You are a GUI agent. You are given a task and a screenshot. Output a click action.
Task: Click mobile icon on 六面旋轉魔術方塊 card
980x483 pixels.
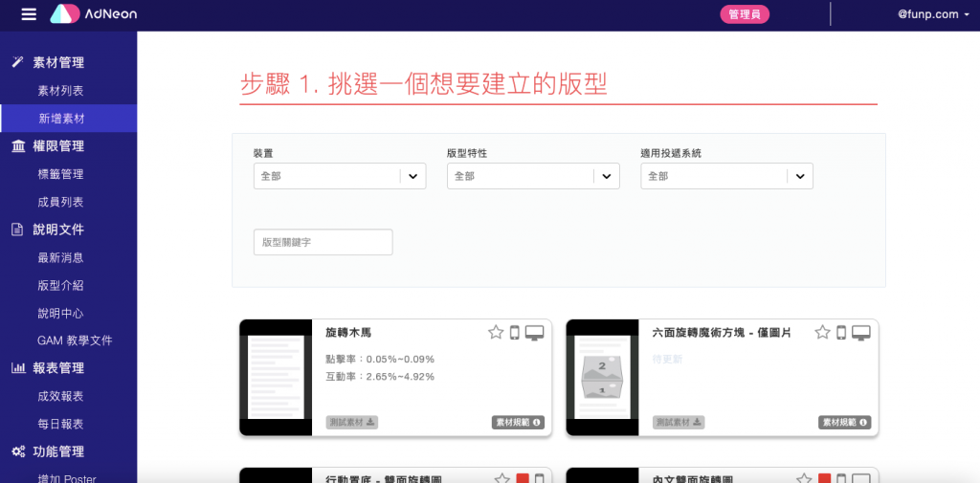click(x=841, y=333)
